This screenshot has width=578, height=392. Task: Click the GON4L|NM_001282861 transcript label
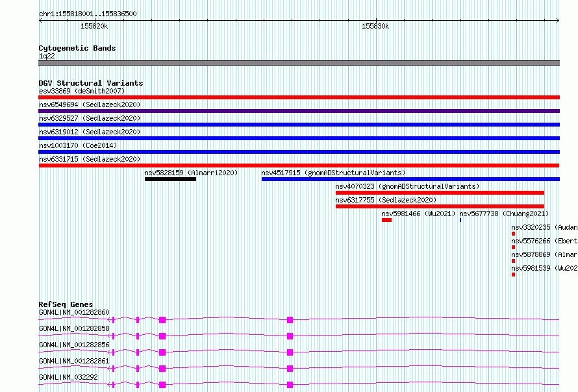click(x=74, y=361)
